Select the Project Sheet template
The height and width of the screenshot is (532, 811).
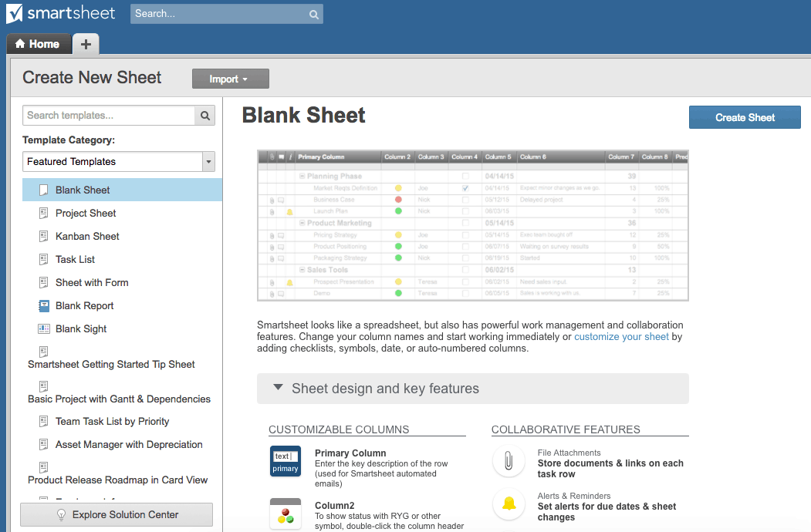(x=85, y=213)
